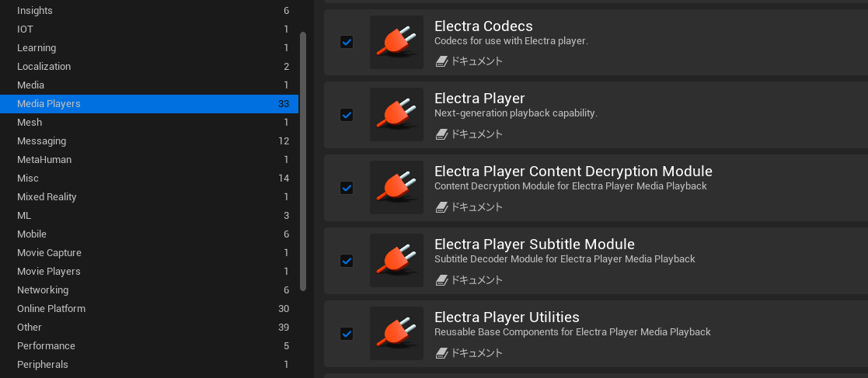Click Electra Player Utilities plug icon
This screenshot has width=868, height=378.
396,334
